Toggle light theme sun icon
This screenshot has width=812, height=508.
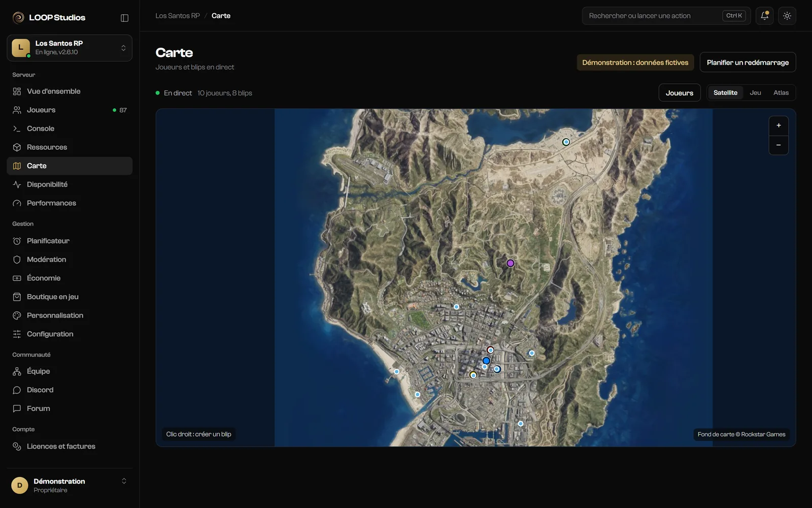click(787, 16)
